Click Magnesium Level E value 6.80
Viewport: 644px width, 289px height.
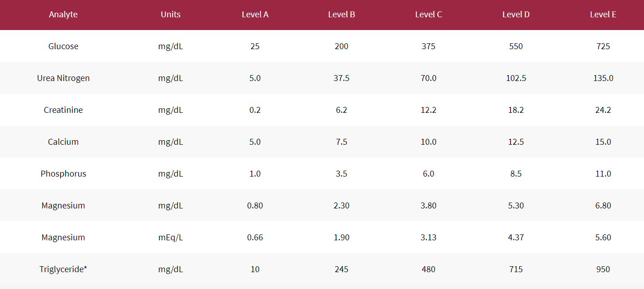(x=603, y=206)
